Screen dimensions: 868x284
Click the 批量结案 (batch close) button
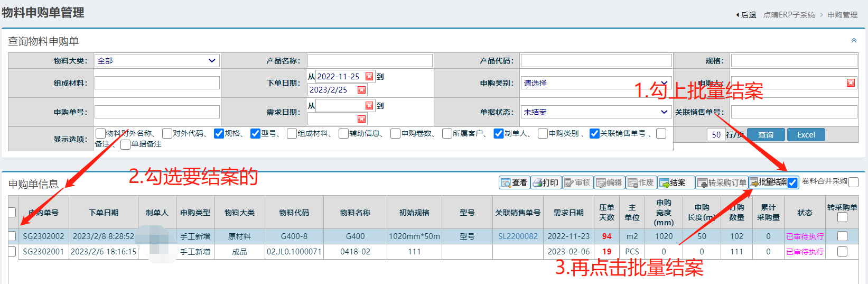[x=768, y=182]
